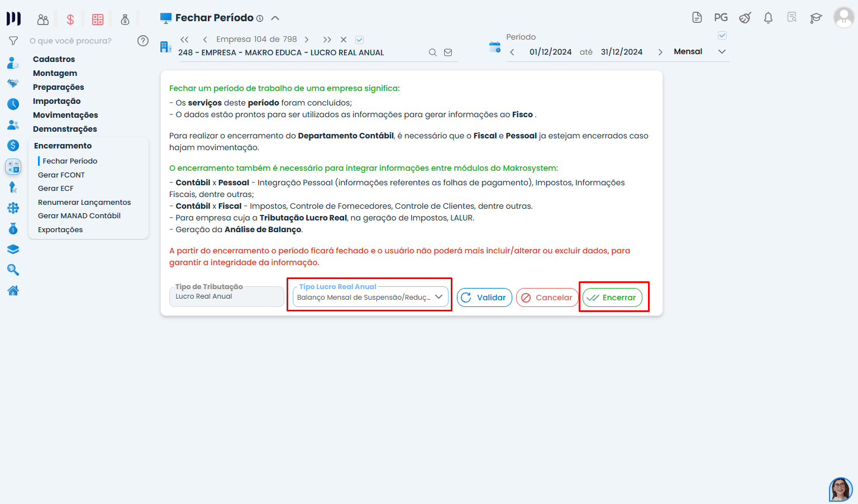The image size is (858, 504).
Task: Open the notifications bell
Action: pos(768,18)
